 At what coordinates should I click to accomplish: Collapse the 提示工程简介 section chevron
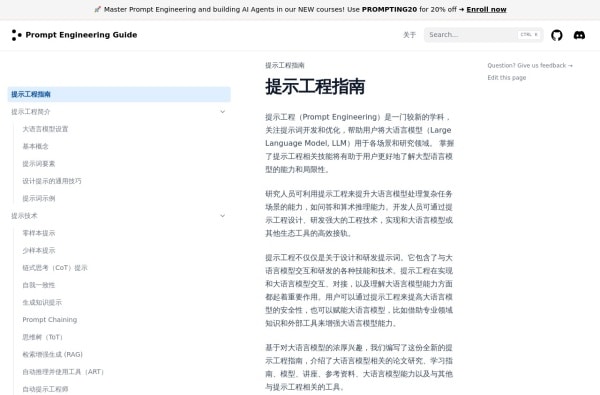[x=223, y=112]
